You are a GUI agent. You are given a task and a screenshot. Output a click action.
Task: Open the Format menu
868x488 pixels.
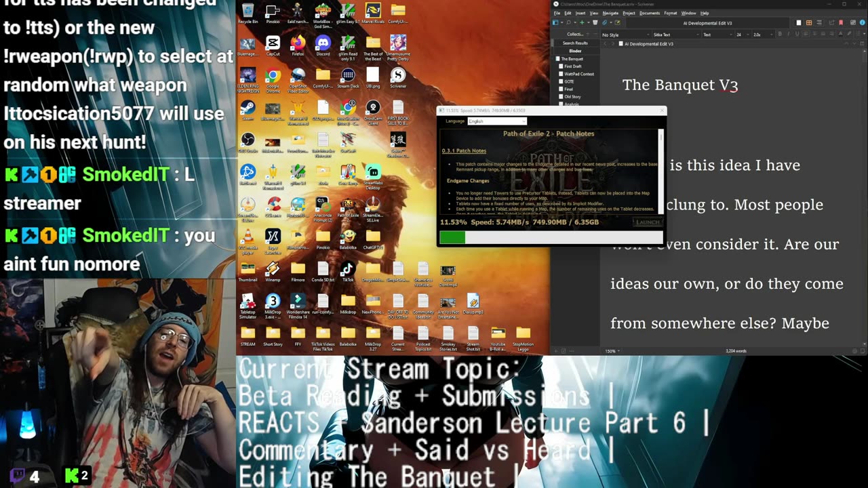coord(670,13)
